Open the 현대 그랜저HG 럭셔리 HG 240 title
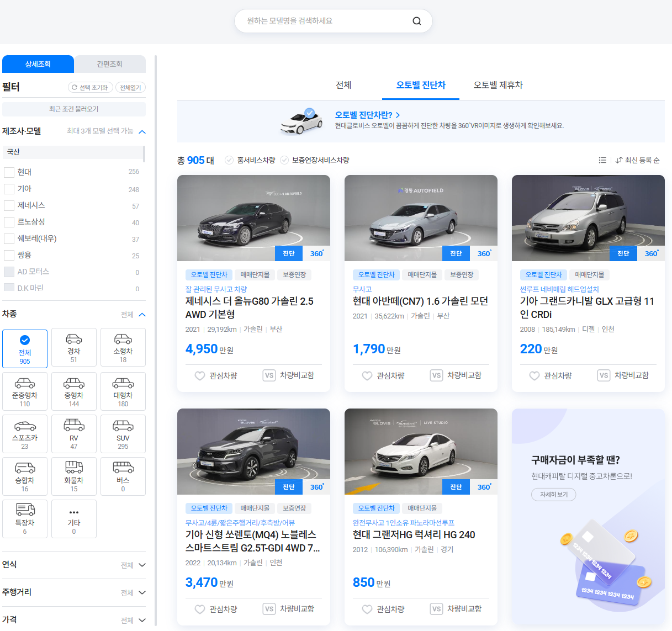 pos(414,535)
